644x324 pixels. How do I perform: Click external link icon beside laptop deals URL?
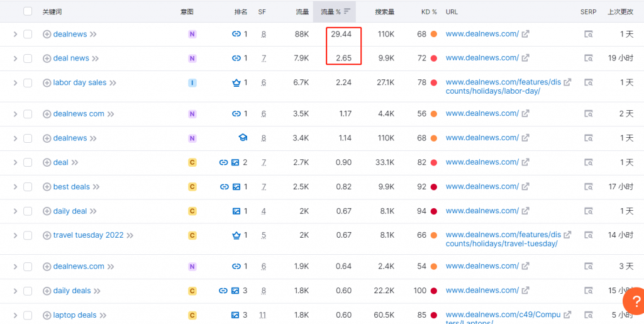[567, 315]
